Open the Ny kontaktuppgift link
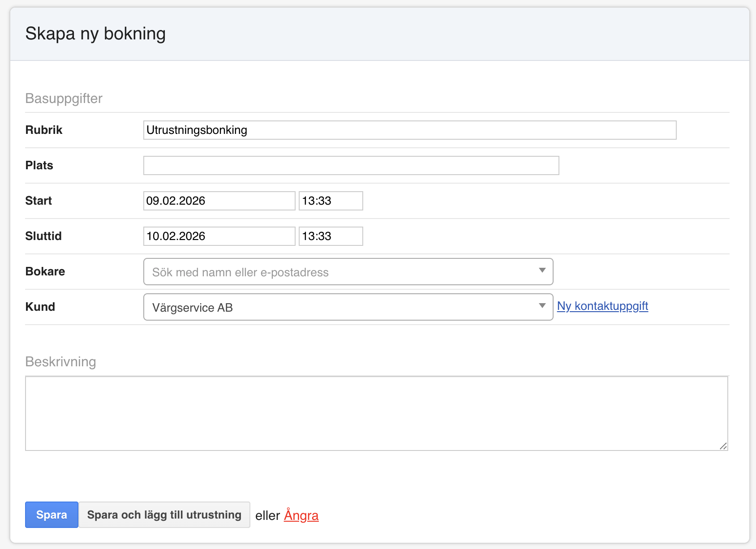The image size is (756, 549). [x=602, y=306]
